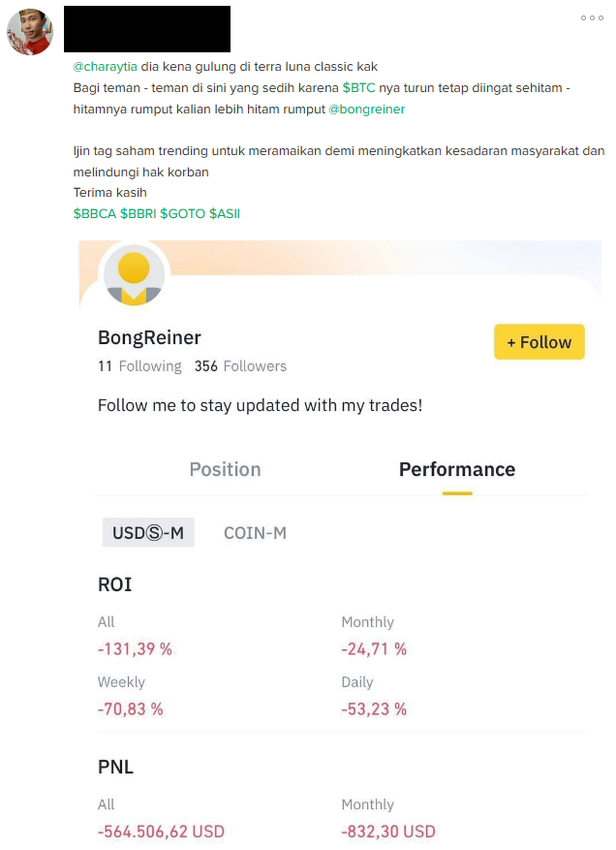
Task: Open the $GOTO stock ticker
Action: click(182, 213)
